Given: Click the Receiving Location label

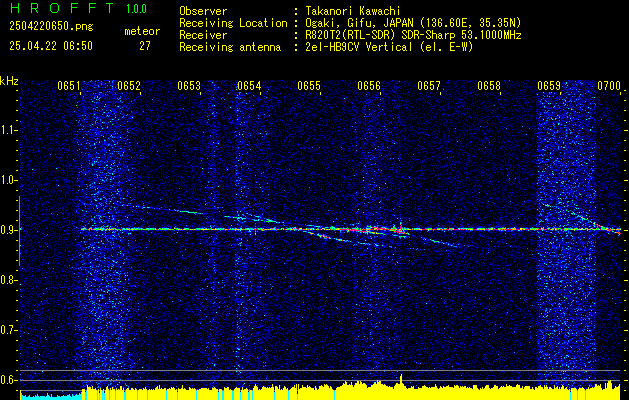Looking at the screenshot, I should click(x=233, y=23).
